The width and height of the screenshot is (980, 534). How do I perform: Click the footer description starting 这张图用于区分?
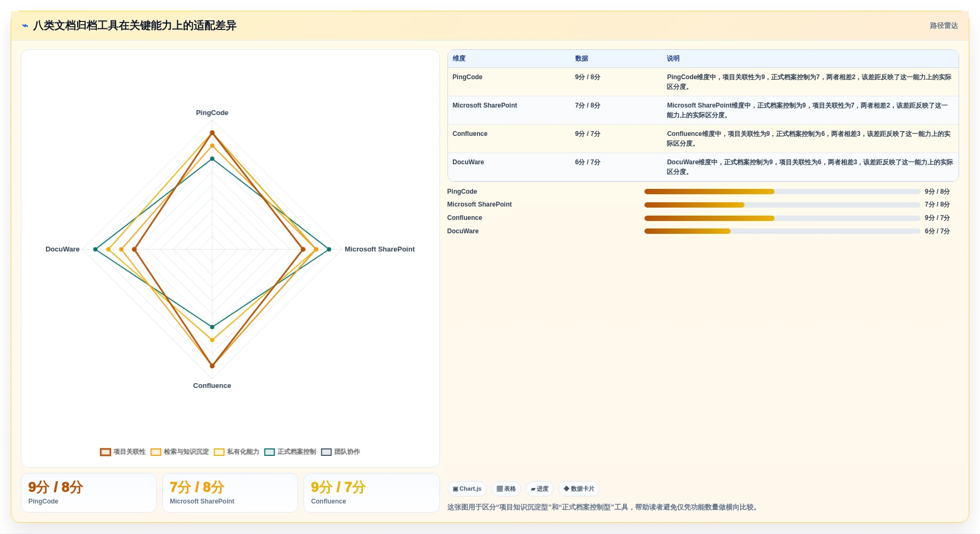coord(603,507)
